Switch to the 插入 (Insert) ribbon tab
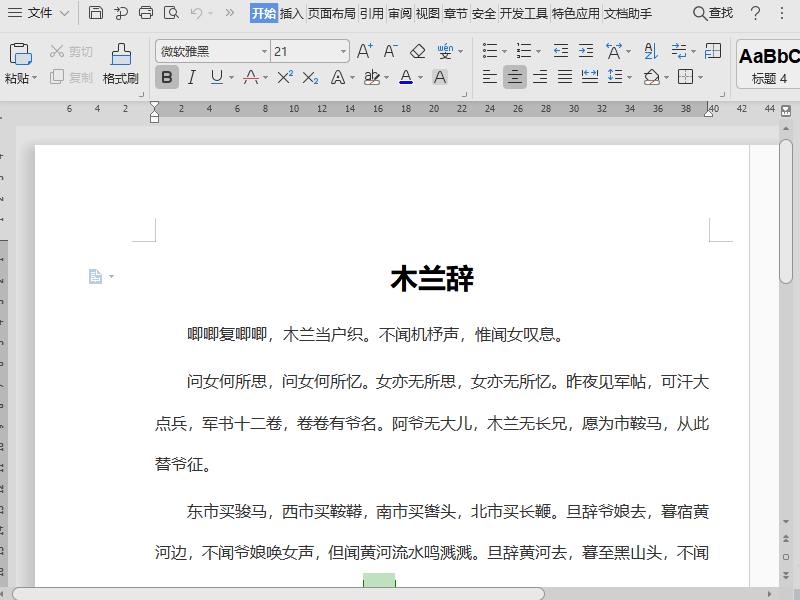The height and width of the screenshot is (600, 800). coord(292,14)
